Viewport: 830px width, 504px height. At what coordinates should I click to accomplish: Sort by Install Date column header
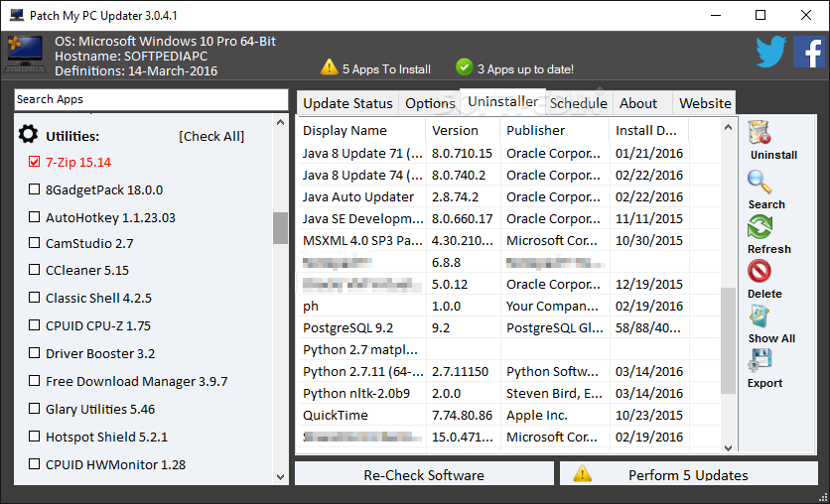click(x=649, y=130)
